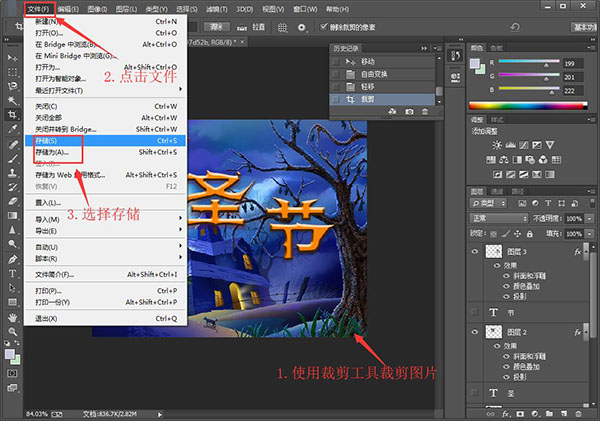Toggle 图层 3 投影 effect visibility

(x=506, y=296)
